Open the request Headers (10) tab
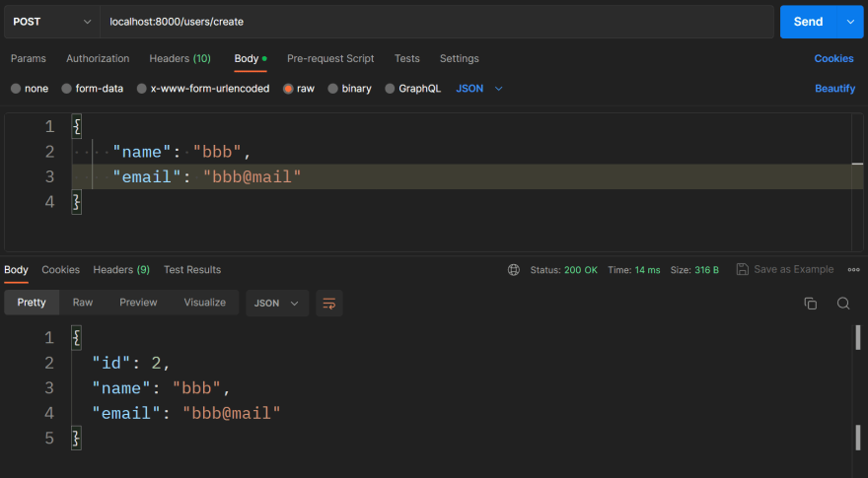The height and width of the screenshot is (478, 868). click(x=180, y=59)
